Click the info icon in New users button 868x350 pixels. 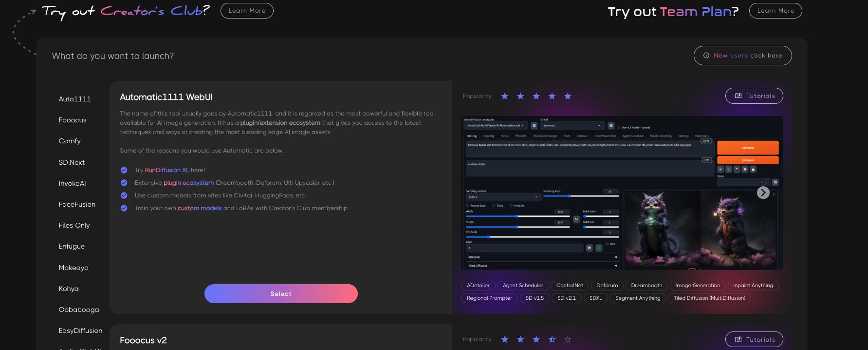pyautogui.click(x=706, y=56)
